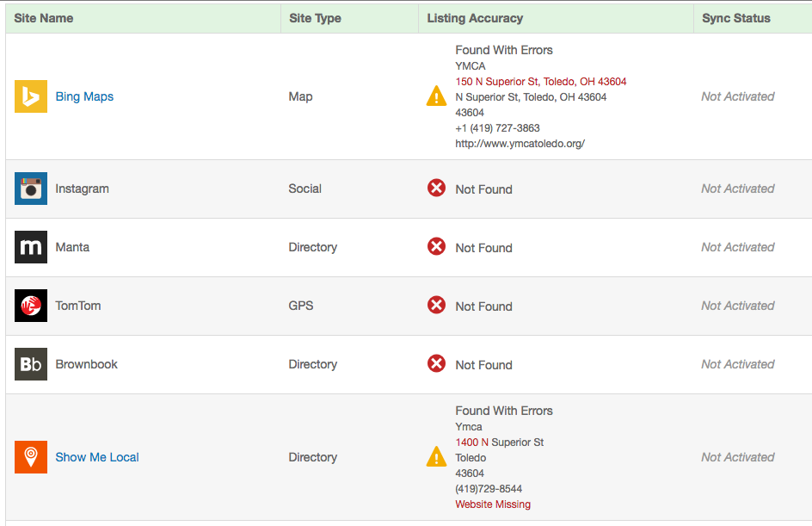
Task: Click the Instagram camera icon
Action: [31, 189]
